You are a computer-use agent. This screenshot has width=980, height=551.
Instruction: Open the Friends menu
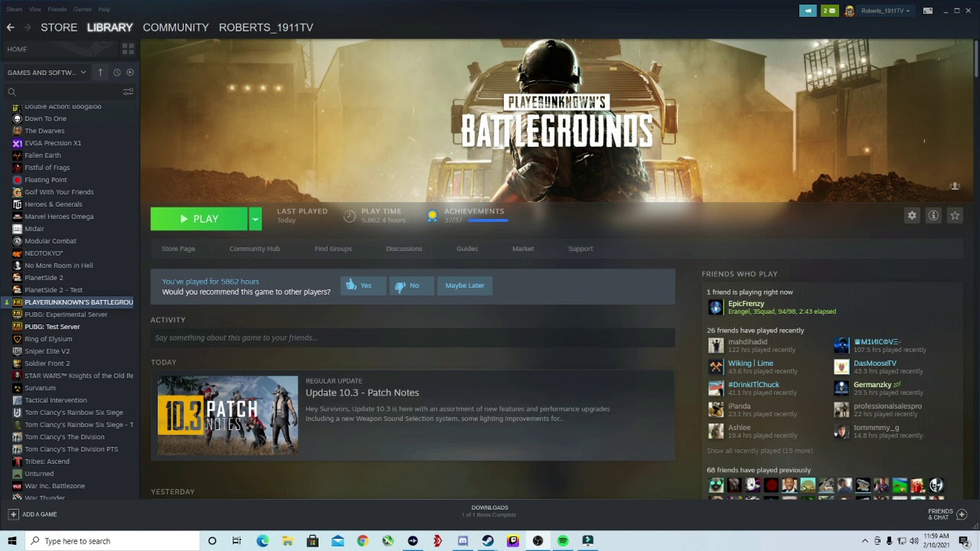pyautogui.click(x=57, y=9)
